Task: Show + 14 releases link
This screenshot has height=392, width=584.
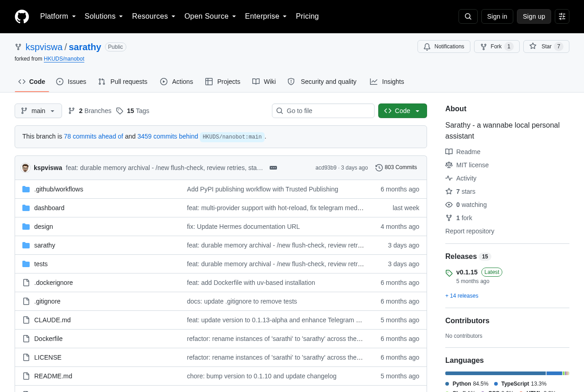Action: pyautogui.click(x=462, y=296)
